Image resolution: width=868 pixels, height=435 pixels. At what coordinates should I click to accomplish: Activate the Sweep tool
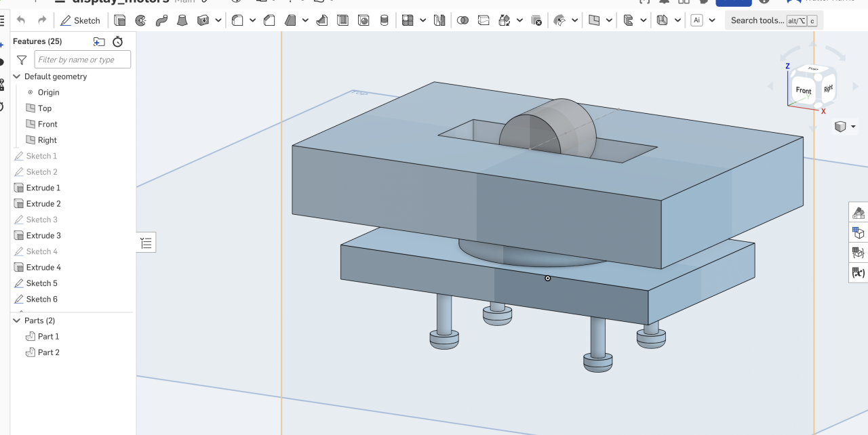click(161, 20)
